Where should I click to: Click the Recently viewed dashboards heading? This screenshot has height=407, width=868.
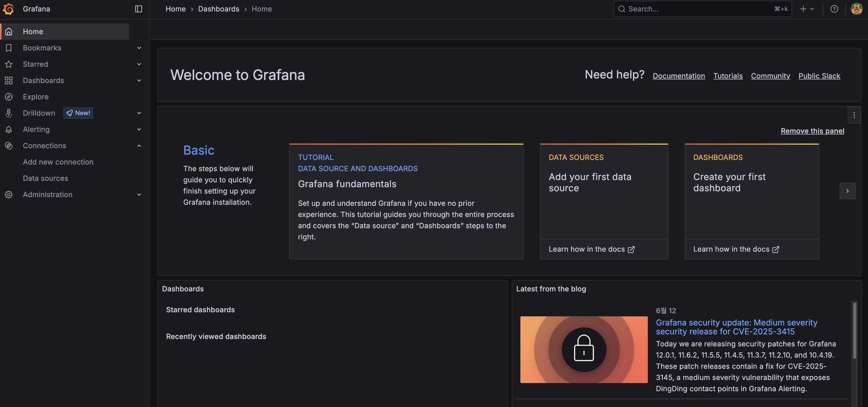point(216,337)
